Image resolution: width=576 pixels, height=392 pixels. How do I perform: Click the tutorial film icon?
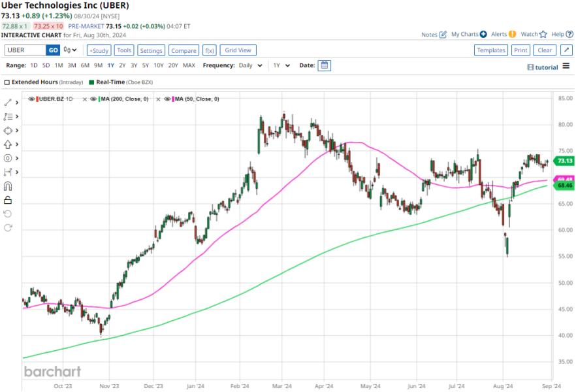click(x=530, y=67)
